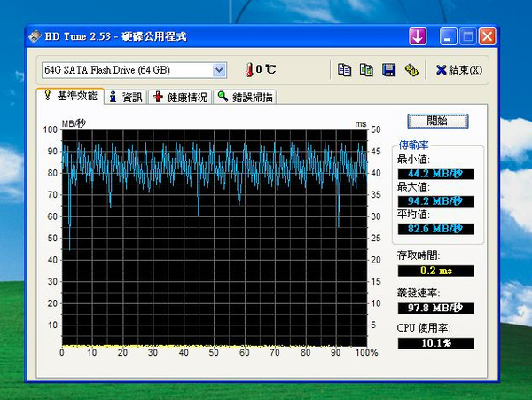Open the options settings icon

(x=411, y=70)
